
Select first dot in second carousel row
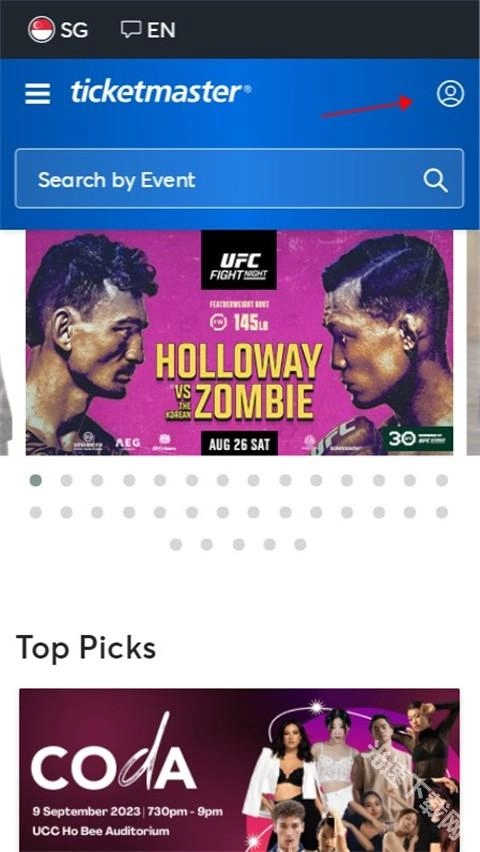click(35, 512)
